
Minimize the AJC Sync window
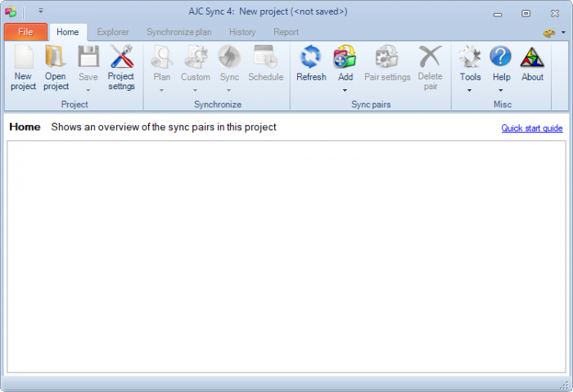(x=498, y=14)
